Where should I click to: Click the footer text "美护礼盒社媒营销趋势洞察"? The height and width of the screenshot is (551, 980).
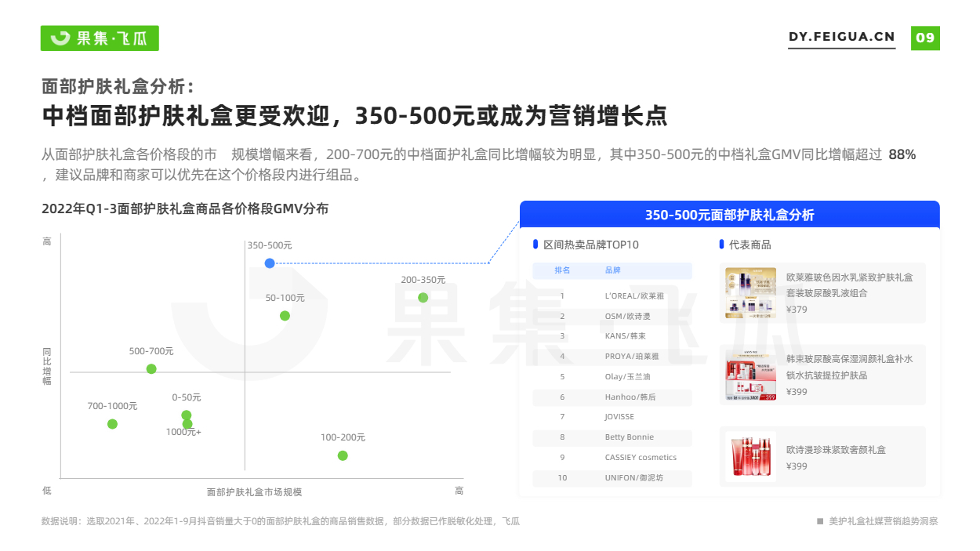click(x=883, y=521)
